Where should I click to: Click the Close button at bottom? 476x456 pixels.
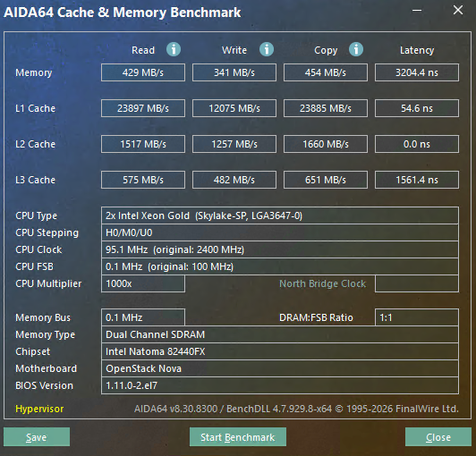point(438,437)
